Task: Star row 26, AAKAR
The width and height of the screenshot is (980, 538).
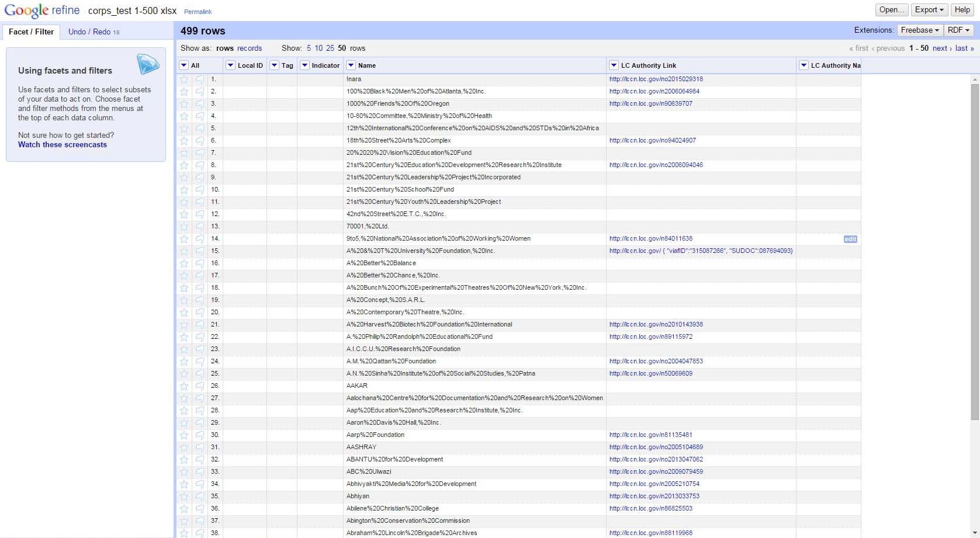Action: [184, 386]
